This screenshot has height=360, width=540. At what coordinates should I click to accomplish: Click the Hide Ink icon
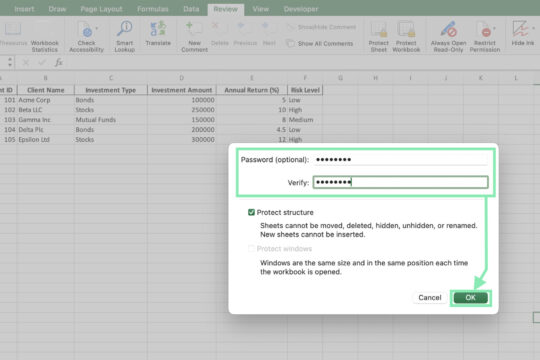tap(522, 34)
